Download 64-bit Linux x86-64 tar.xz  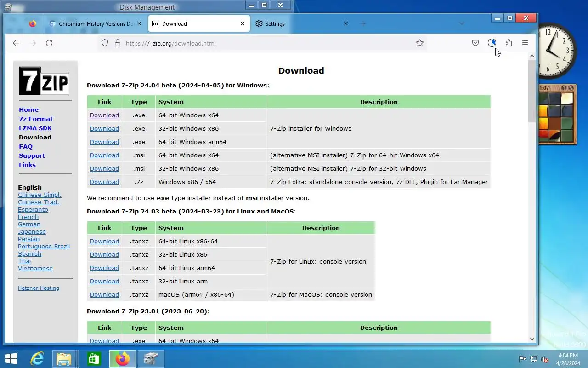point(104,241)
